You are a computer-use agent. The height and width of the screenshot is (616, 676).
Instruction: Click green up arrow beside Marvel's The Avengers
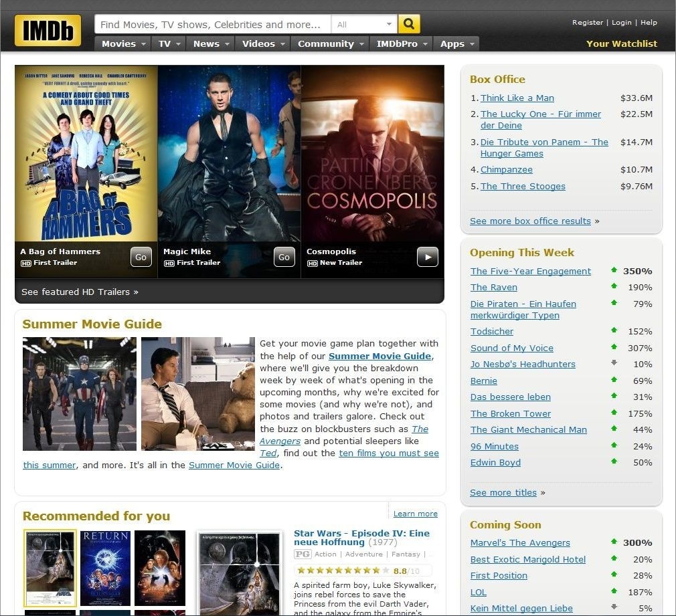[614, 542]
